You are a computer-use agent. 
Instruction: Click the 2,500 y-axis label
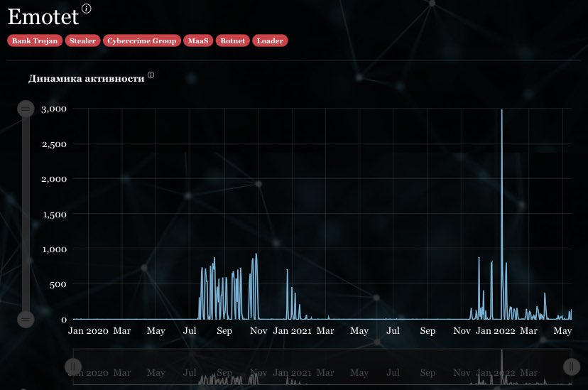point(54,144)
